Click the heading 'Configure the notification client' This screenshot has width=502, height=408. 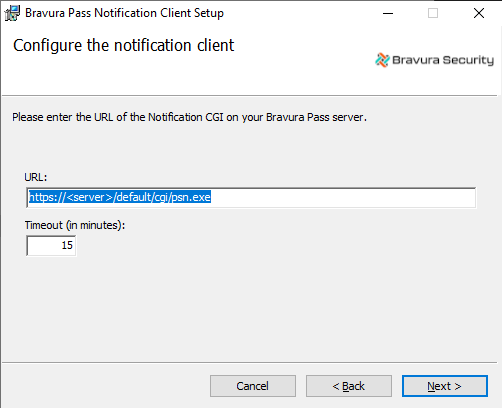pyautogui.click(x=124, y=45)
